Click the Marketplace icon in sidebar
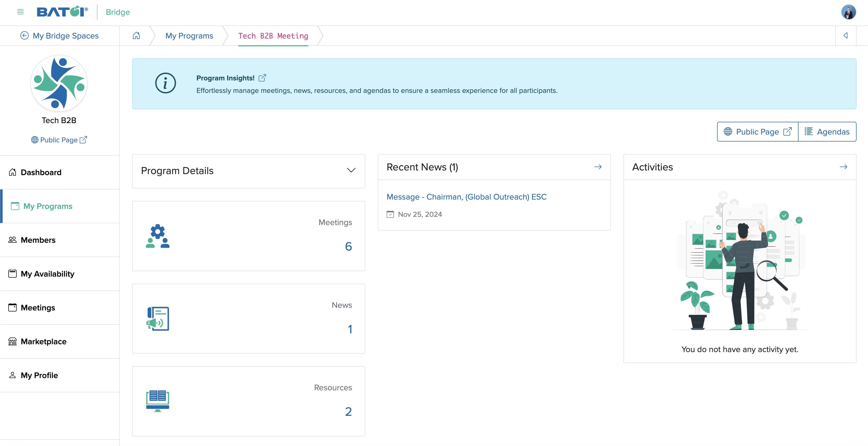This screenshot has height=446, width=868. point(12,341)
